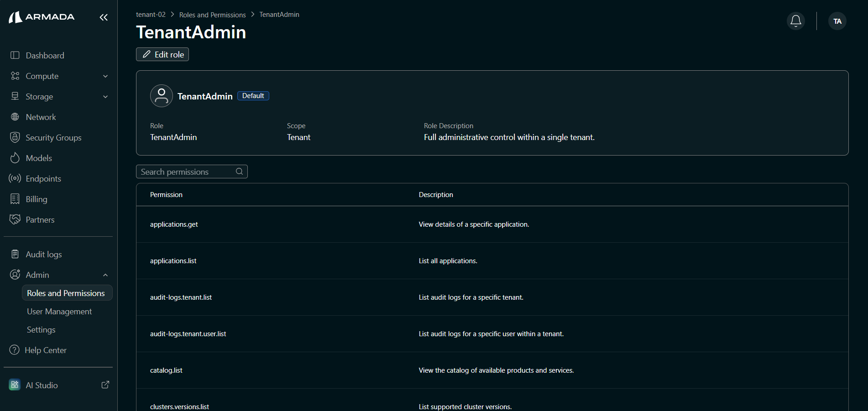The image size is (868, 411).
Task: Select Roles and Permissions submenu item
Action: [x=67, y=293]
